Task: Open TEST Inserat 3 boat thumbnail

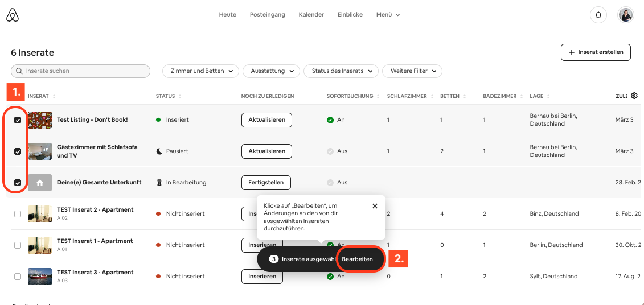Action: [x=40, y=277]
